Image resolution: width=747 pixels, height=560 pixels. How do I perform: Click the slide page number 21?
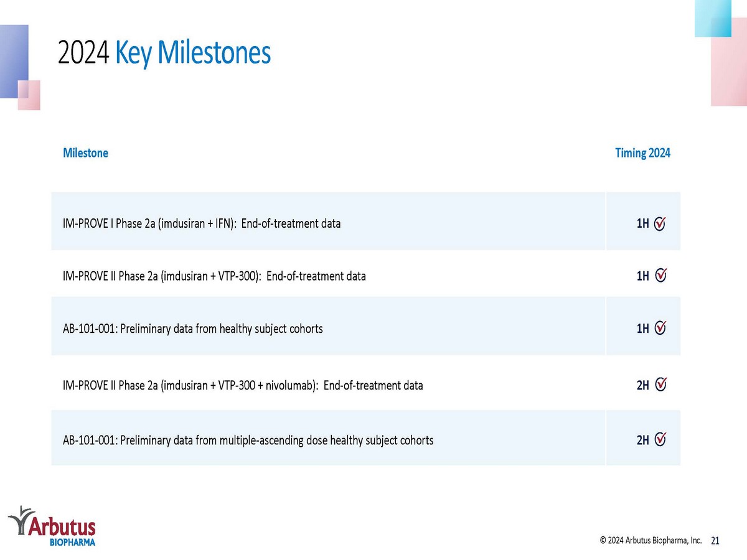(715, 541)
